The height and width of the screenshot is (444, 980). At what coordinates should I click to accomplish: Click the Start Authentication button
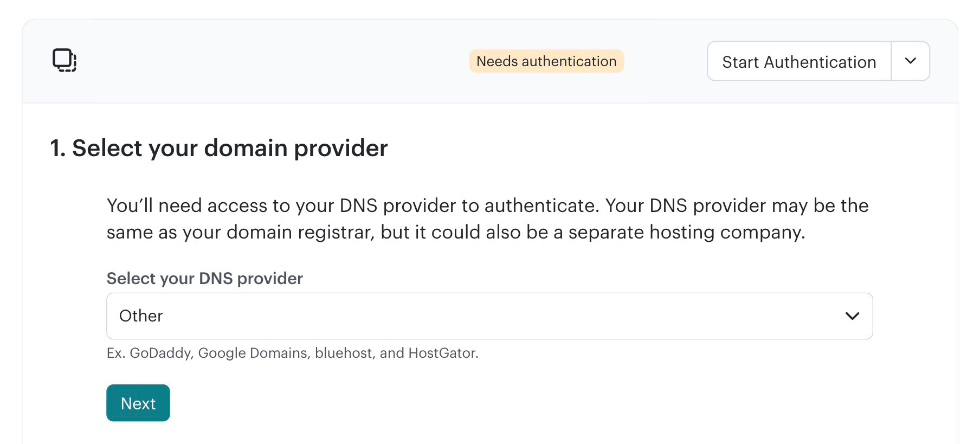click(799, 62)
